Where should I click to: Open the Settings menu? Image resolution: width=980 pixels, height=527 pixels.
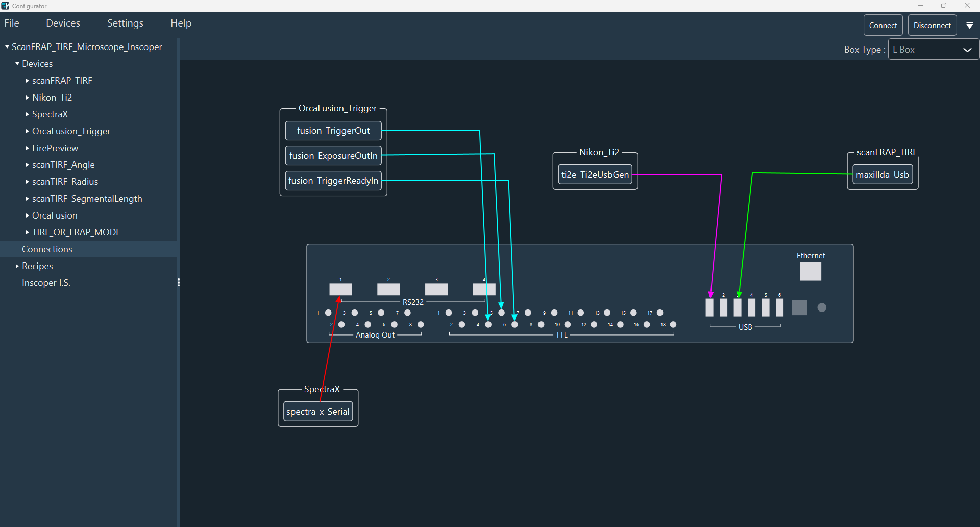click(125, 23)
